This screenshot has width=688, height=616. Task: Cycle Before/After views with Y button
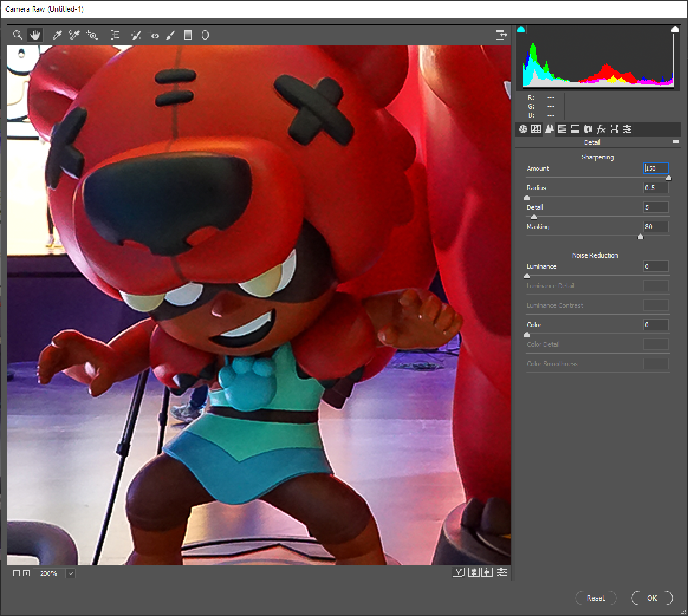(459, 572)
